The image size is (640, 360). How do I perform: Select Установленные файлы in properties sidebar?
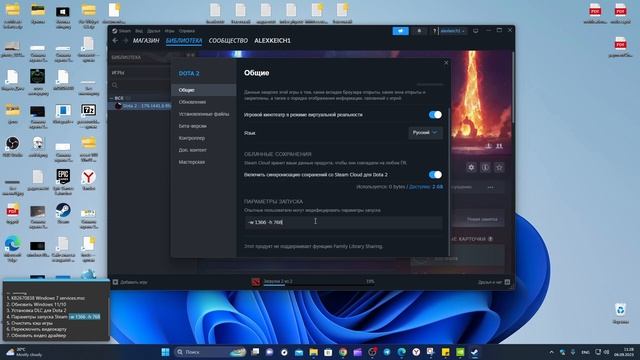[x=204, y=114]
